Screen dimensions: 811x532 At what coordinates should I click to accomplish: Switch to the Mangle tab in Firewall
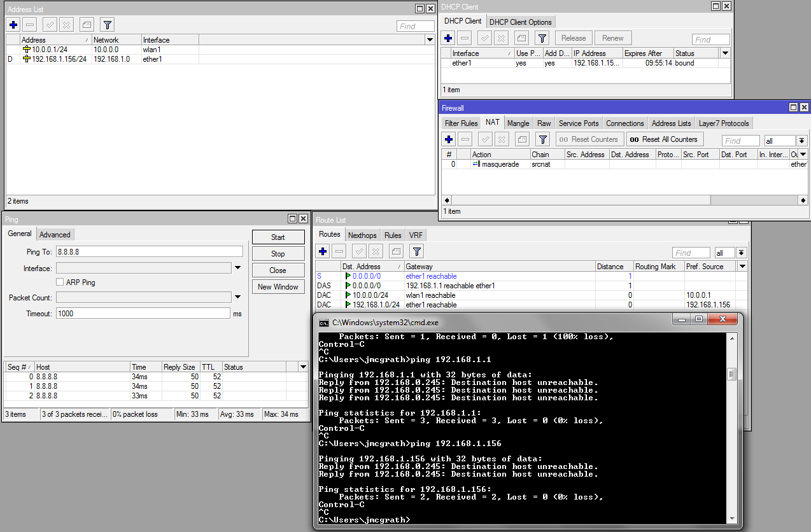point(518,123)
